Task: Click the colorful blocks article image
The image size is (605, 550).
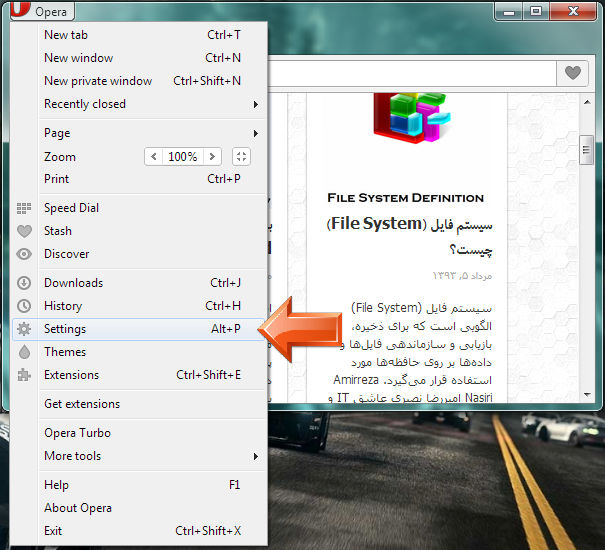Action: click(412, 118)
